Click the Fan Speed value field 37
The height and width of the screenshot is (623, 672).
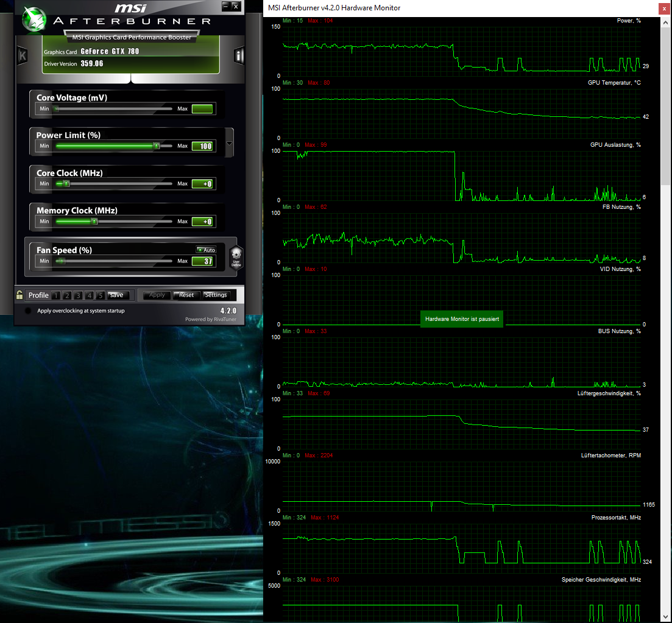tap(202, 261)
